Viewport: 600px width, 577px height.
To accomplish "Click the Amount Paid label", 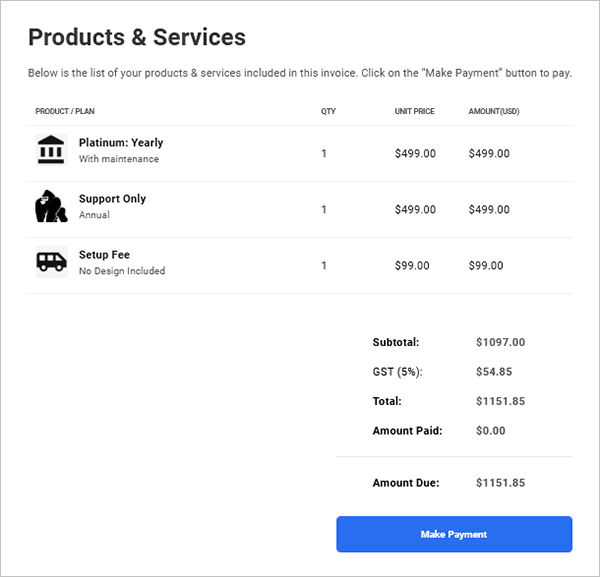I will [407, 431].
